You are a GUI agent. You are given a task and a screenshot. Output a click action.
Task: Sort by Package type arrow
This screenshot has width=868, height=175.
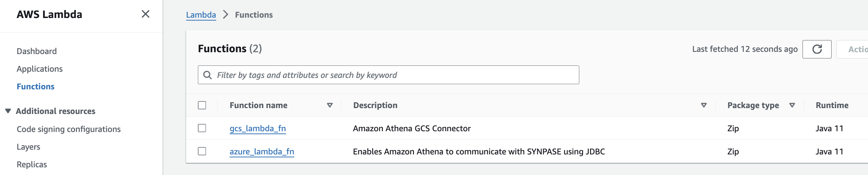click(x=792, y=106)
